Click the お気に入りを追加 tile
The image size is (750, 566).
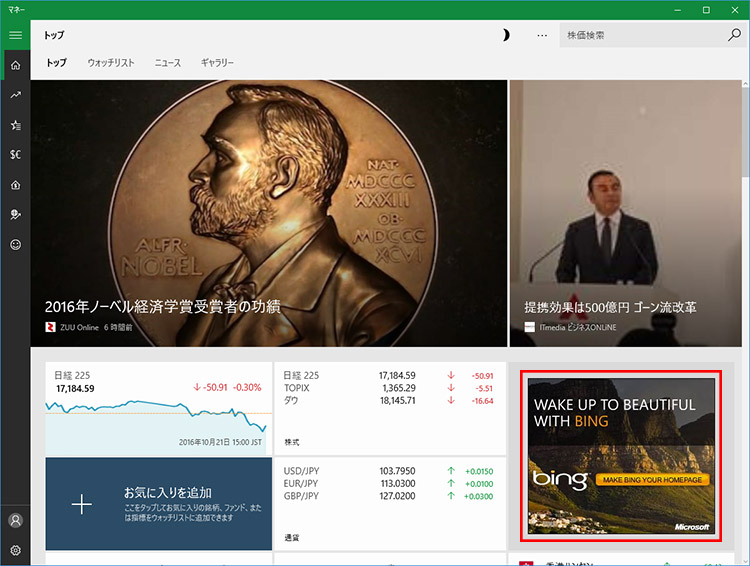coord(159,504)
